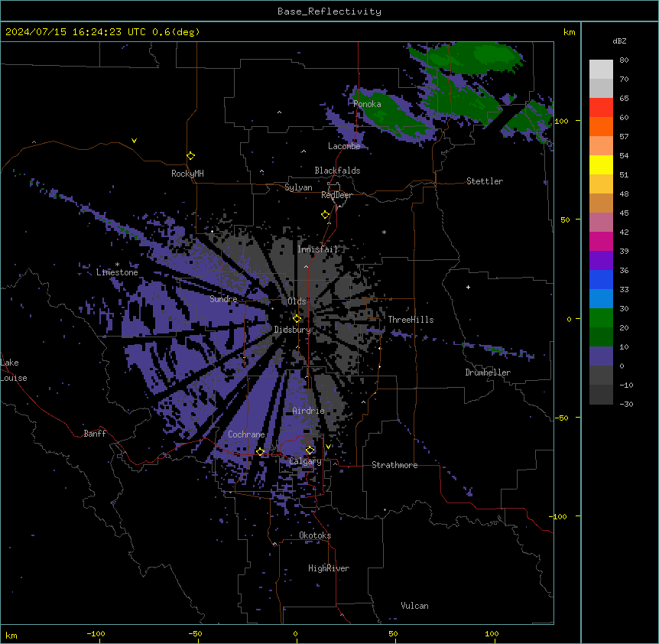Click the Lacombe city label

click(x=344, y=146)
